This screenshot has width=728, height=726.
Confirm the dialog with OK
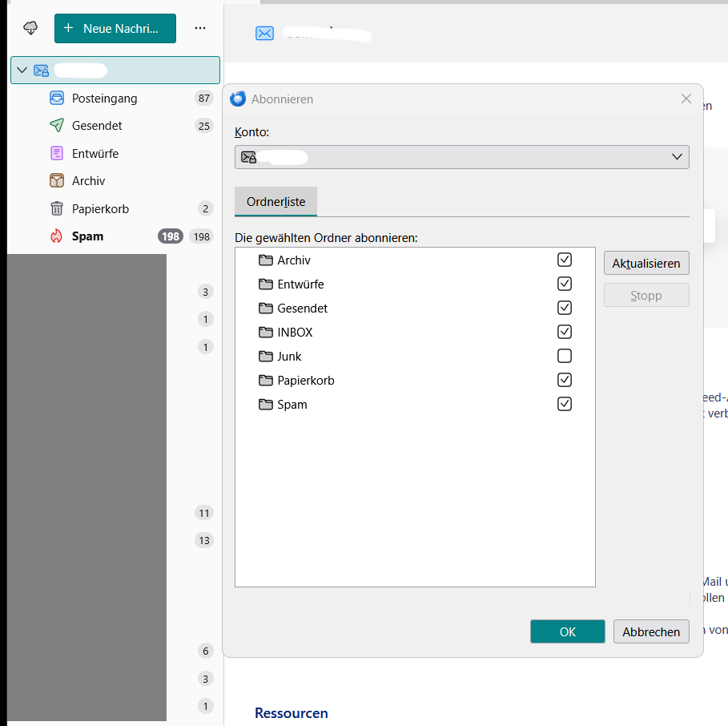567,631
